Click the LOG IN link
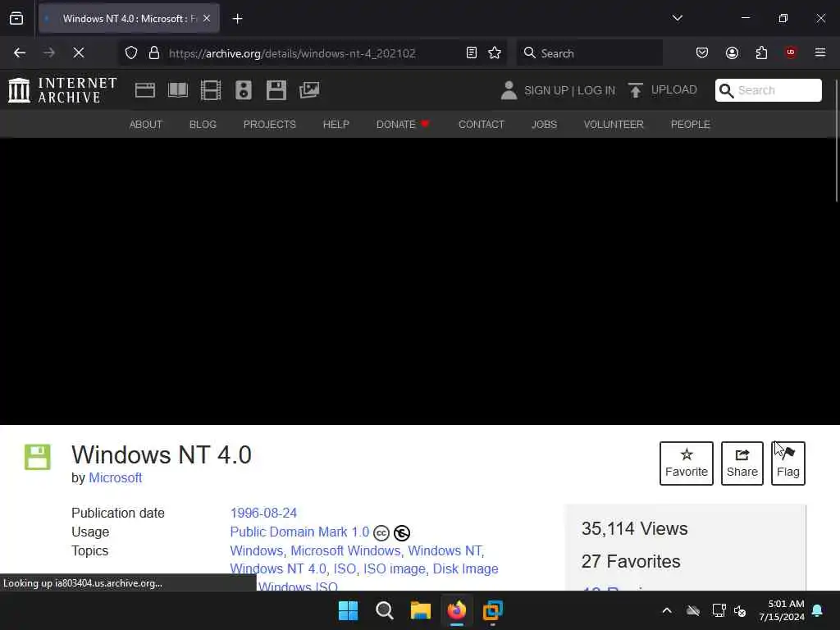 tap(596, 90)
